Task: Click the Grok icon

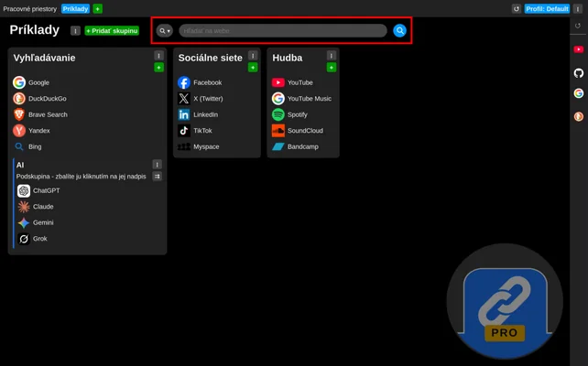Action: (24, 239)
